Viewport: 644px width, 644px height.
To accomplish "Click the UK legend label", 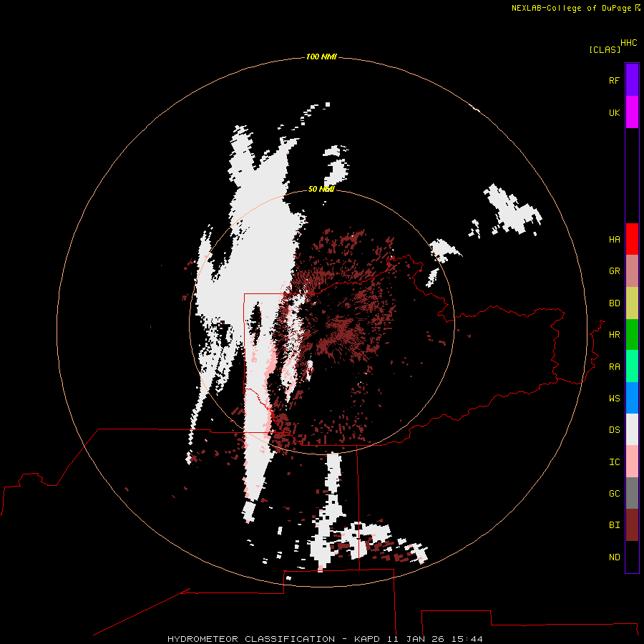I will coord(614,112).
